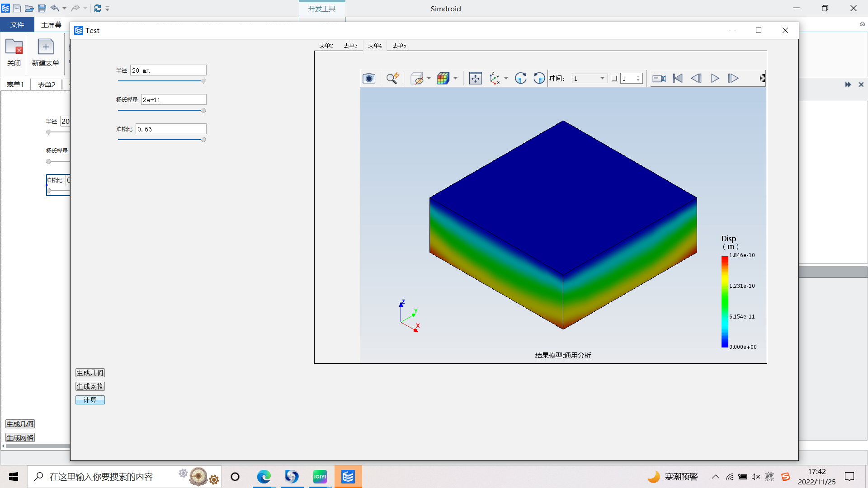The image size is (868, 488).
Task: Click the 新建表单 ribbon button
Action: pyautogui.click(x=46, y=53)
